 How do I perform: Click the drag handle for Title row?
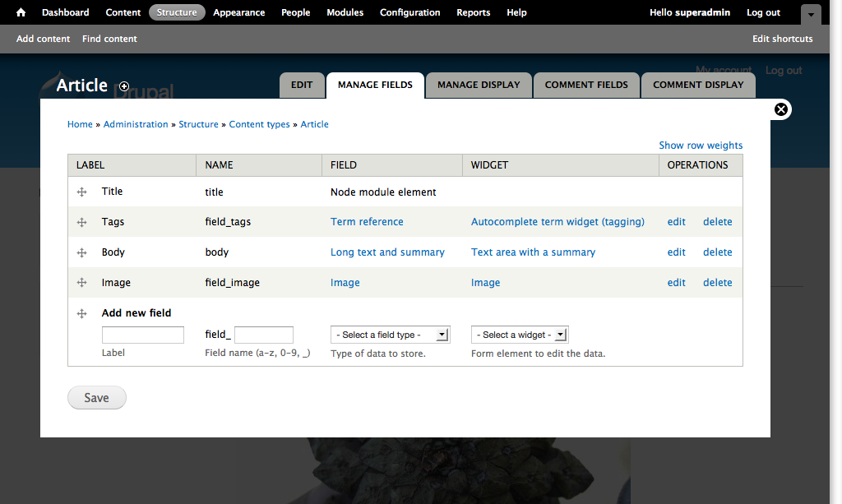[x=81, y=192]
